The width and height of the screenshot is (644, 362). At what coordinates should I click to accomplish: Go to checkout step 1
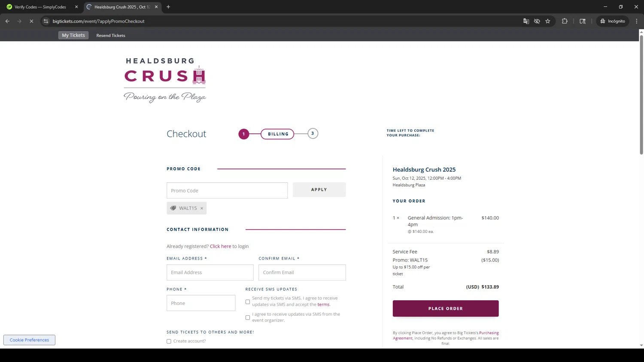coord(244,134)
